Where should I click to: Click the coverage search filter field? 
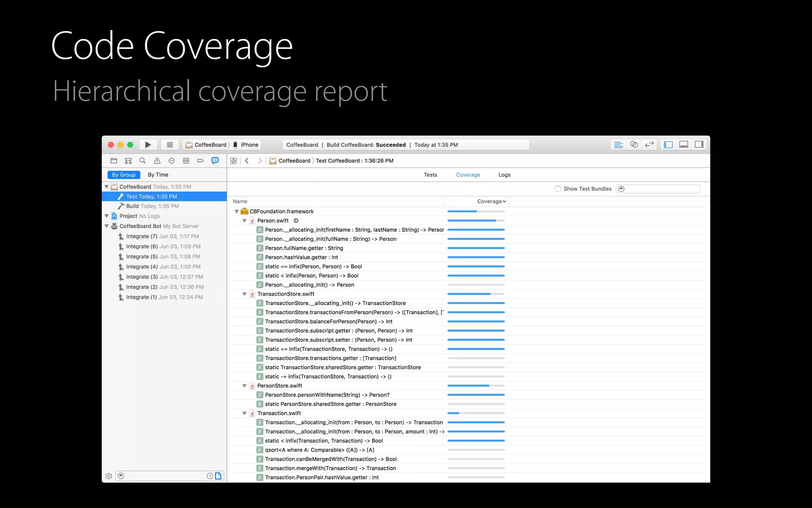pos(658,189)
